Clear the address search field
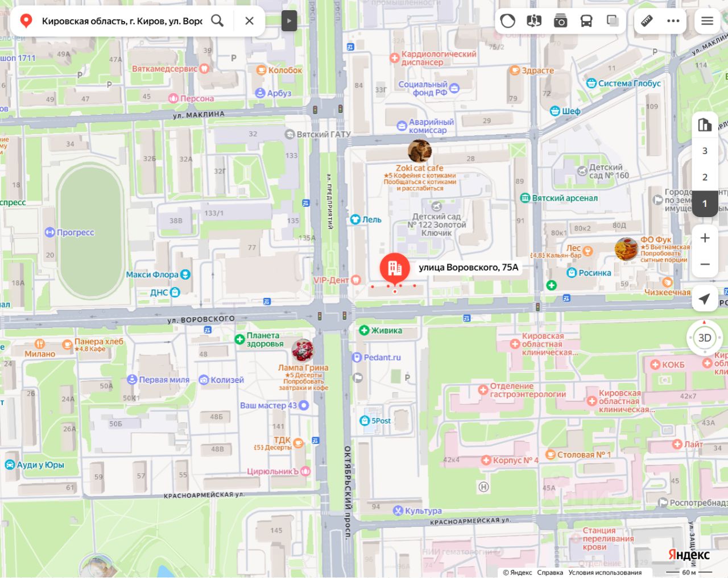728x578 pixels. point(249,21)
